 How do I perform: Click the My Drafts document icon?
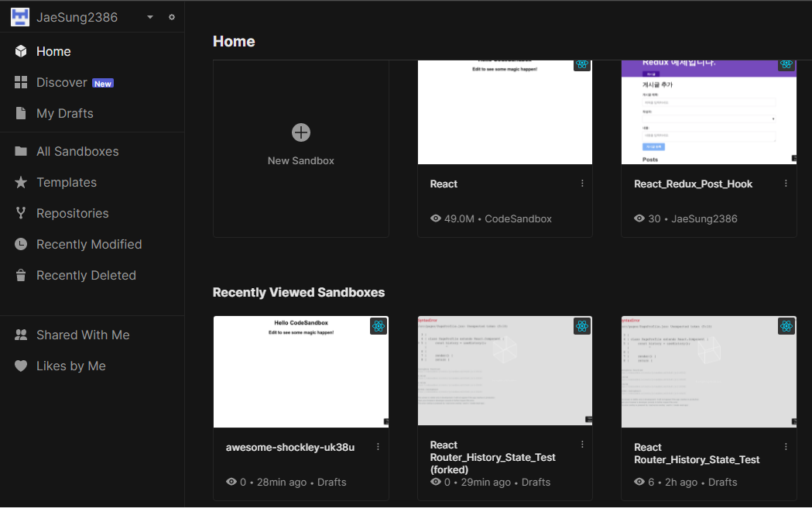click(21, 114)
